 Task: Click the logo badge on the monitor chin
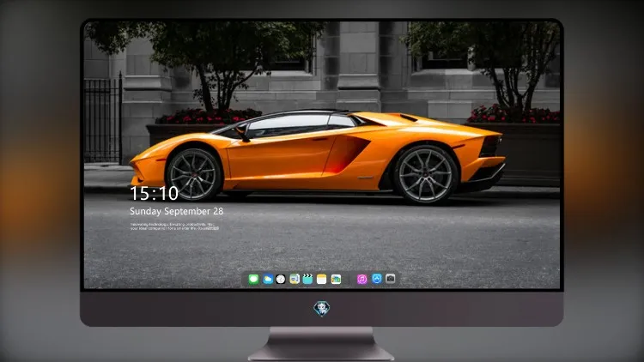pyautogui.click(x=322, y=308)
